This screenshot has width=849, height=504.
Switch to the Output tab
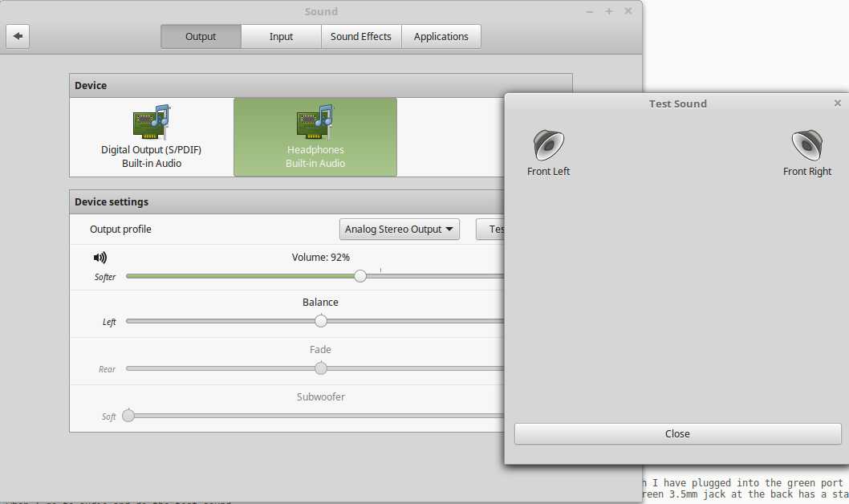coord(201,36)
